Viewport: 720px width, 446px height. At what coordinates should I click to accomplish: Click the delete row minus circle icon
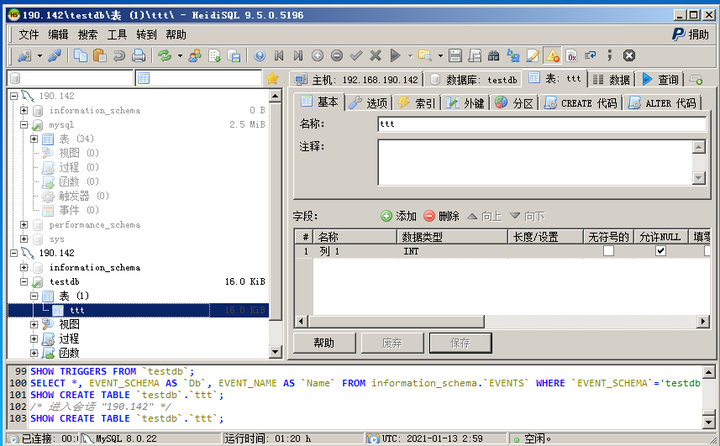[x=337, y=56]
